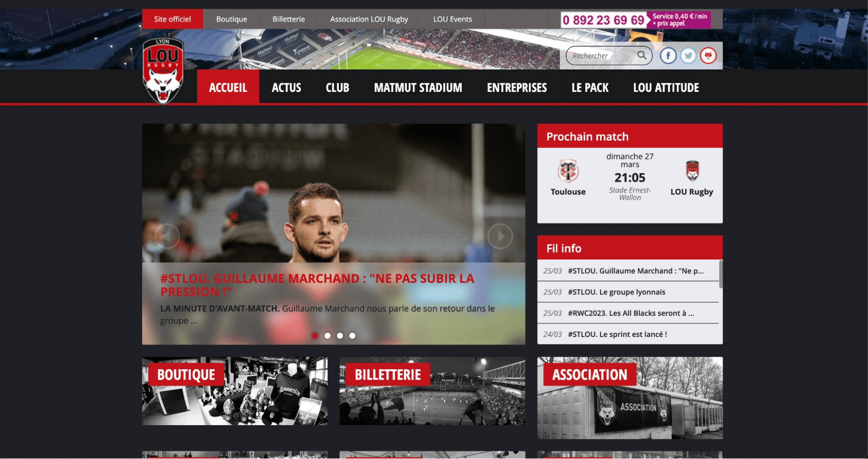Advance slideshow with the next arrow
This screenshot has width=868, height=459.
click(x=500, y=236)
